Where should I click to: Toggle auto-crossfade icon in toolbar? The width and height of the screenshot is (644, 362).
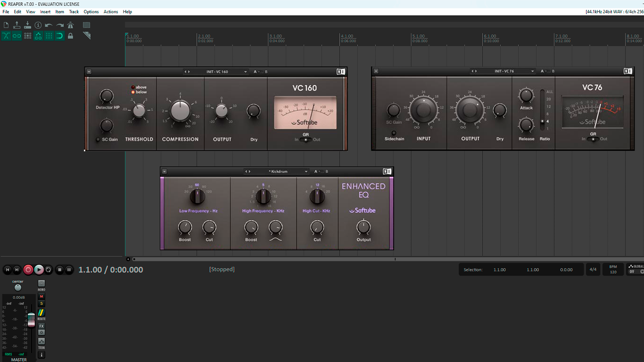tap(6, 36)
